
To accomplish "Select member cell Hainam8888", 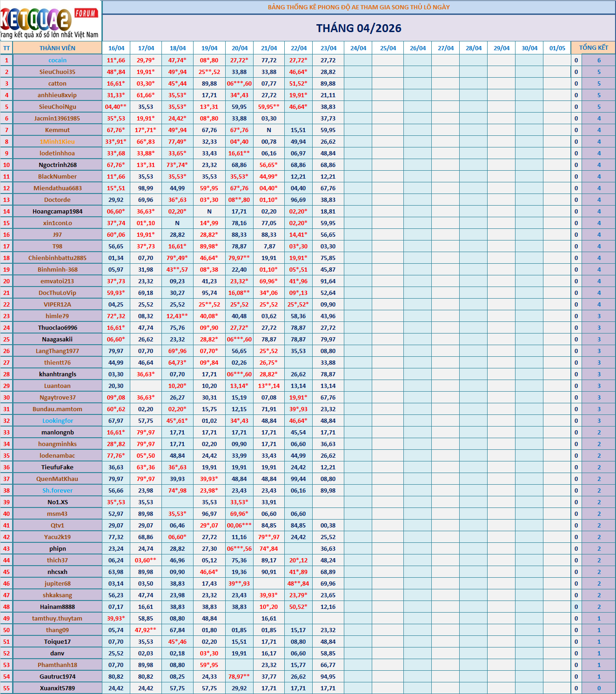I will click(x=57, y=607).
